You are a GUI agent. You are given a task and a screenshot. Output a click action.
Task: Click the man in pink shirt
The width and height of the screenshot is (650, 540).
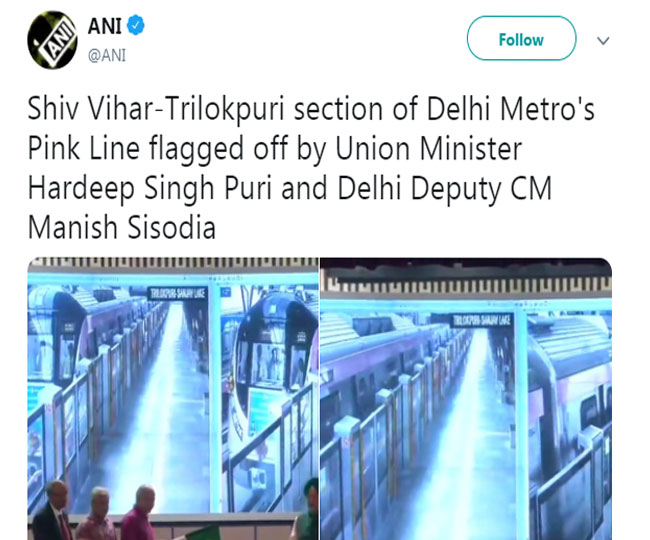[138, 513]
